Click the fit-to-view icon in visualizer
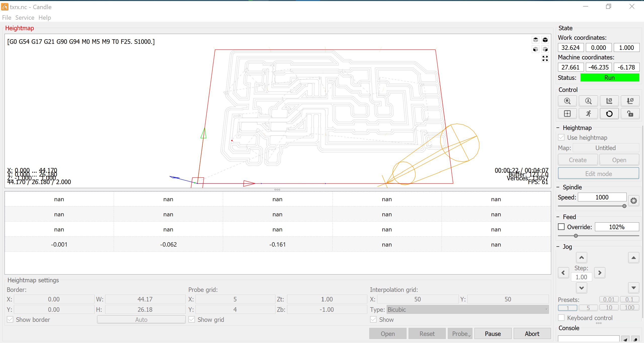This screenshot has width=644, height=343. coord(545,58)
